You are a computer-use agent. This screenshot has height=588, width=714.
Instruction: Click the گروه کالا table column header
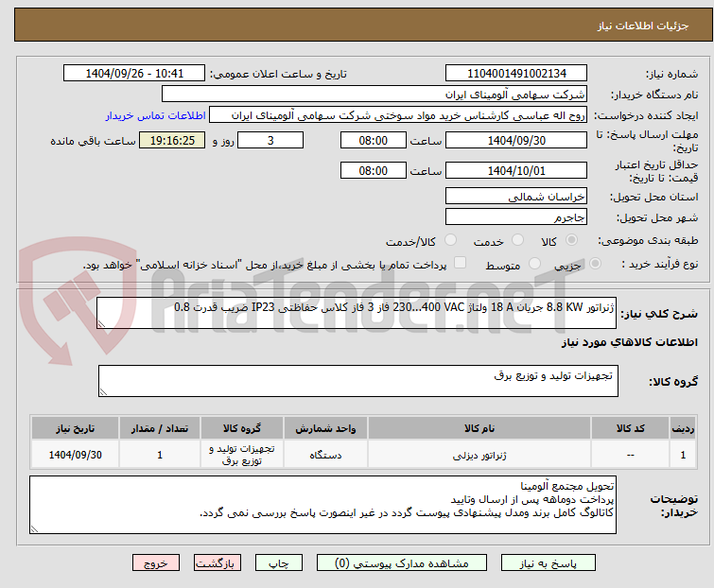click(242, 428)
